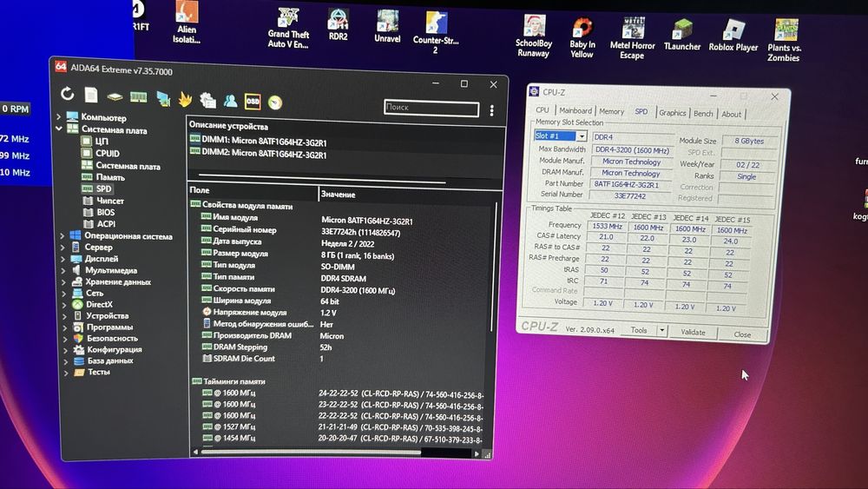
Task: Expand the Сервер tree node
Action: (x=62, y=248)
